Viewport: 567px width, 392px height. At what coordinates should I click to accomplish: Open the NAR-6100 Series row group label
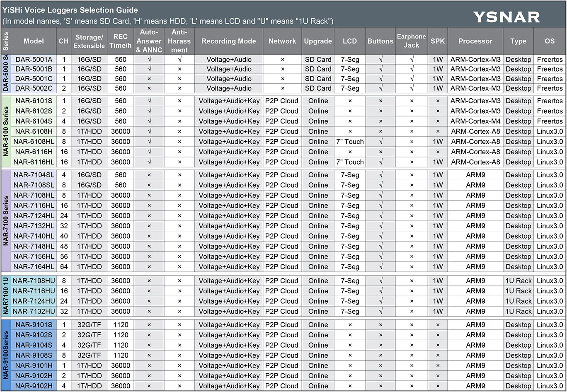point(6,131)
